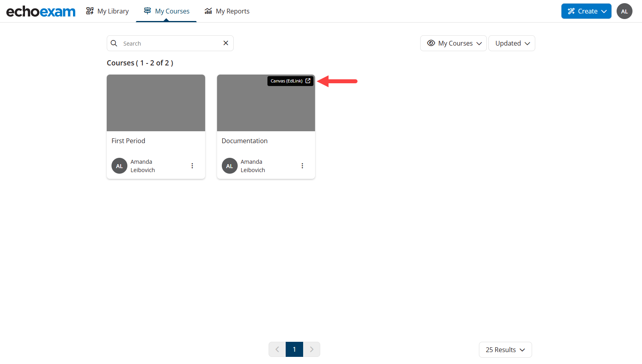Open the AL user profile avatar

[624, 11]
